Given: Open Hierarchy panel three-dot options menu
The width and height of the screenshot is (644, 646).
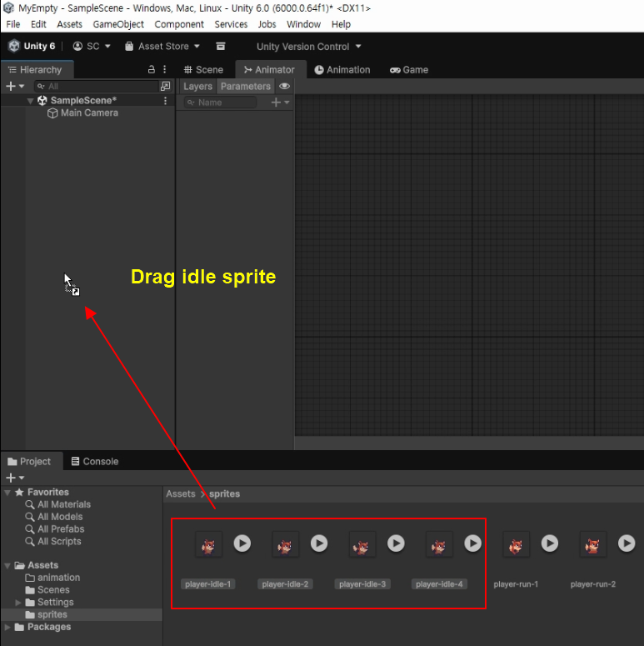Looking at the screenshot, I should click(x=164, y=70).
